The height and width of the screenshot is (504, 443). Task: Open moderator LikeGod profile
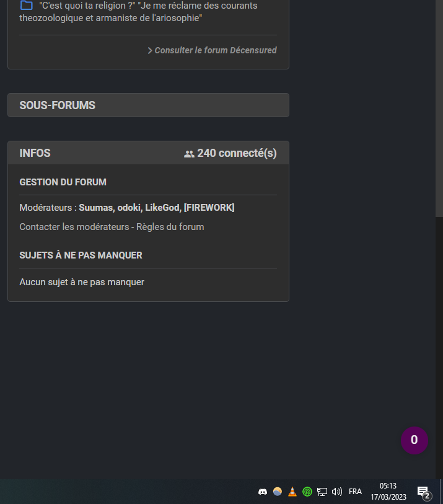[162, 208]
